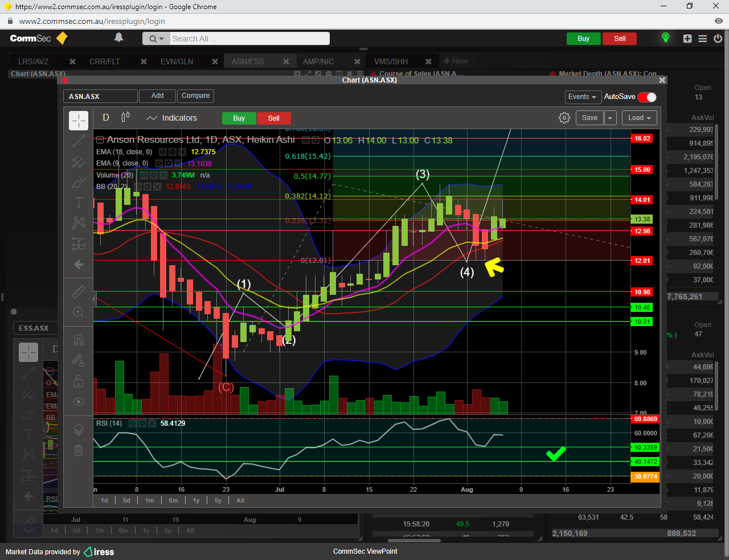Viewport: 729px width, 560px height.
Task: Click the Compare button
Action: 195,96
